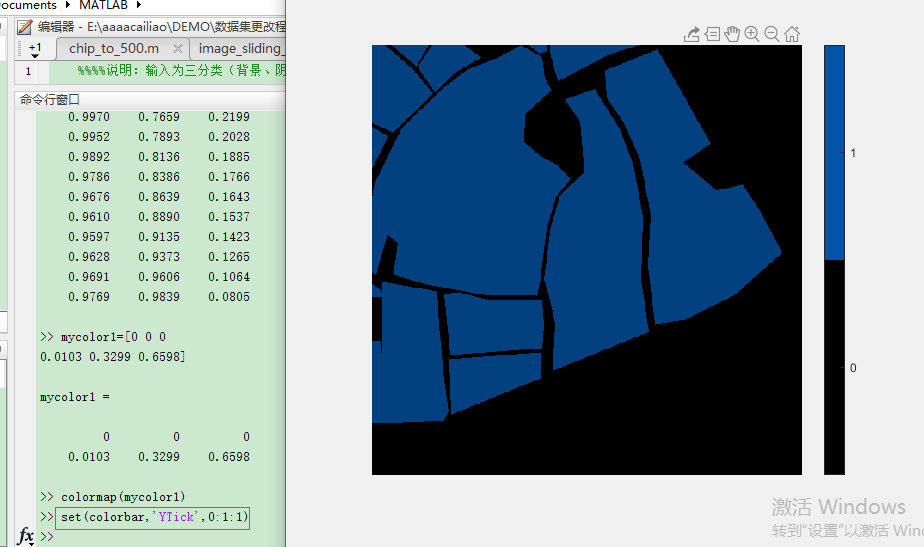924x547 pixels.
Task: Click value 0.3299 in mycolor1 output
Action: (159, 457)
